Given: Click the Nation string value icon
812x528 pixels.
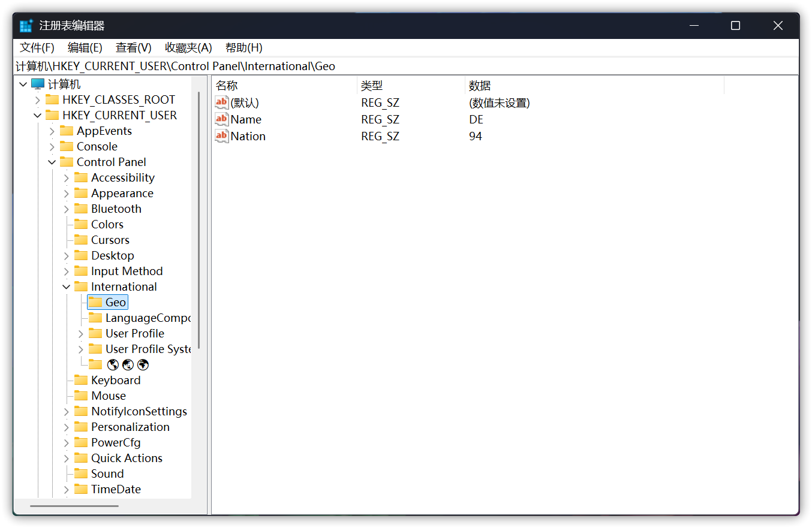Looking at the screenshot, I should point(221,136).
